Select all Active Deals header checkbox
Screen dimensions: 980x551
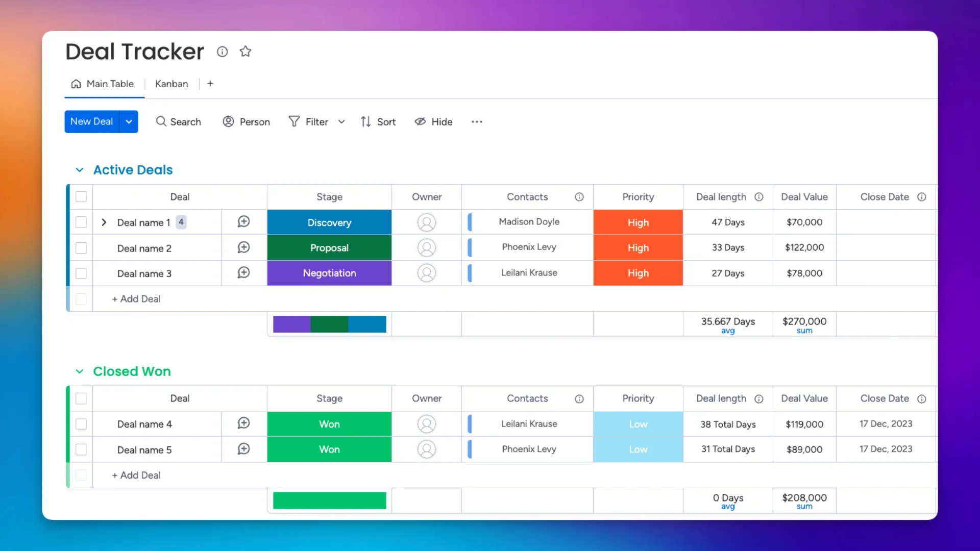coord(81,197)
